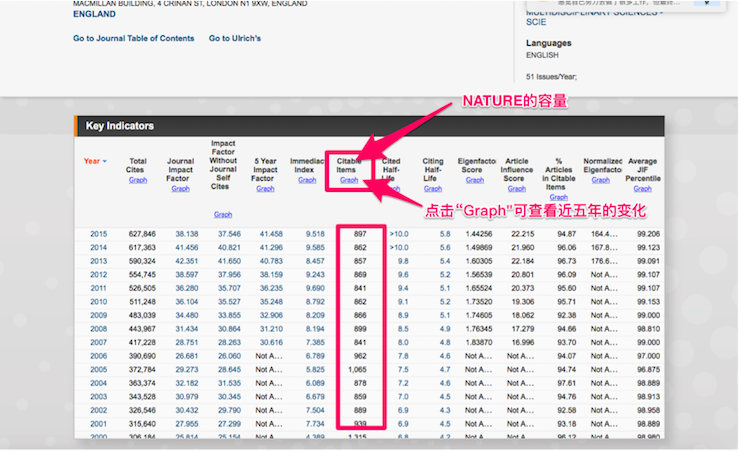This screenshot has height=451, width=740.
Task: Open Go to Journal Table of Contents link
Action: pos(134,38)
